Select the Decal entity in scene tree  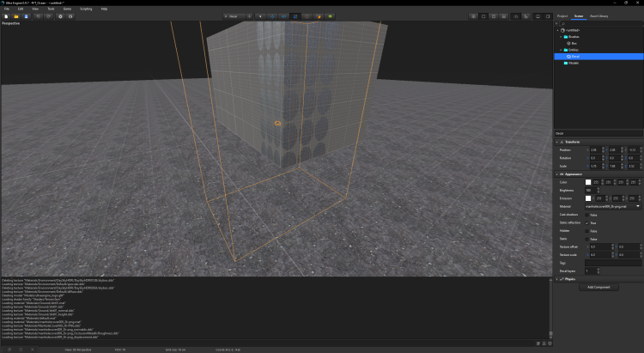[577, 56]
